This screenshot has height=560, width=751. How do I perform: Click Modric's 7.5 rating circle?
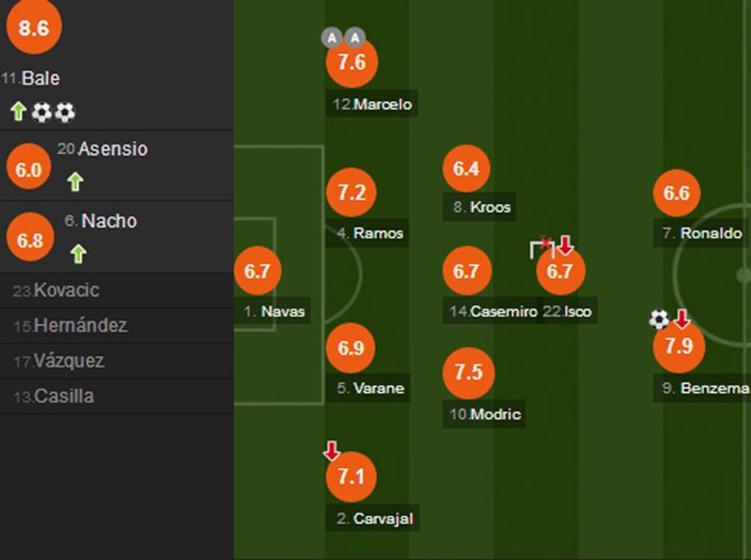[x=468, y=372]
